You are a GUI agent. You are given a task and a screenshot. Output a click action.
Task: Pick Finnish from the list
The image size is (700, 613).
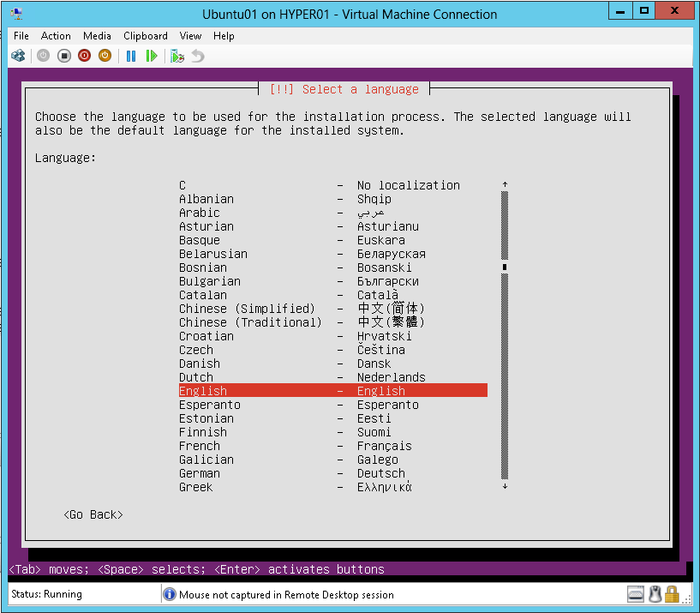[x=333, y=432]
